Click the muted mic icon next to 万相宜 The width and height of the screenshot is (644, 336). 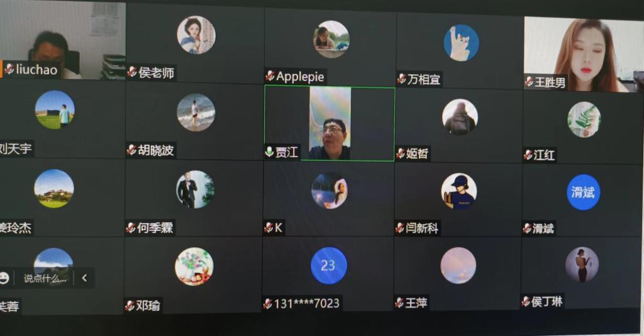(402, 79)
